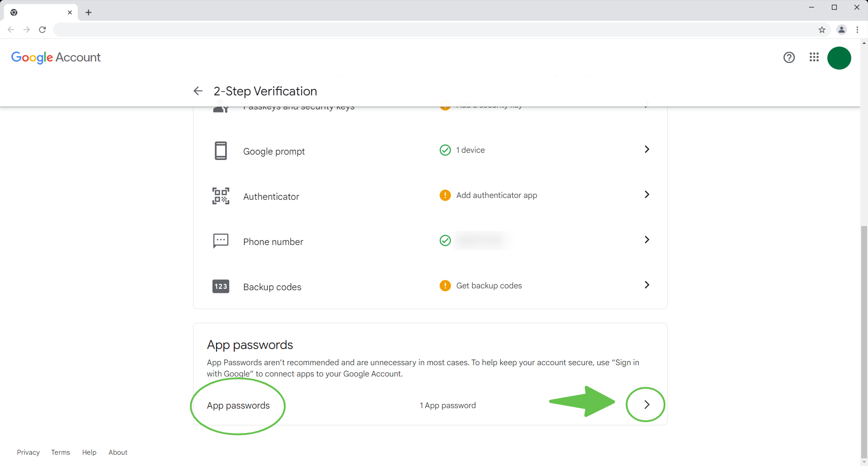This screenshot has height=466, width=868.
Task: Open the green account avatar
Action: pos(839,58)
